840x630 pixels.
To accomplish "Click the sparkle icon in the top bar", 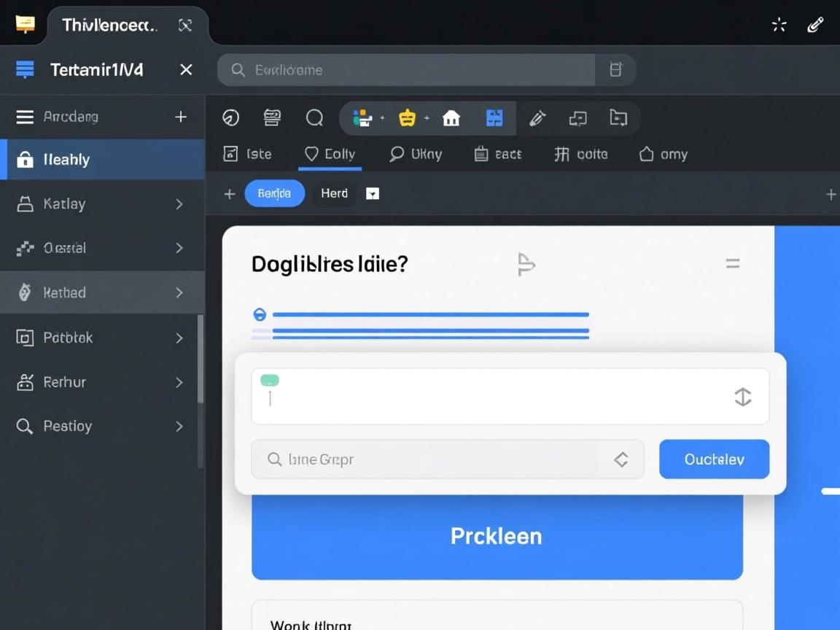I will [779, 26].
